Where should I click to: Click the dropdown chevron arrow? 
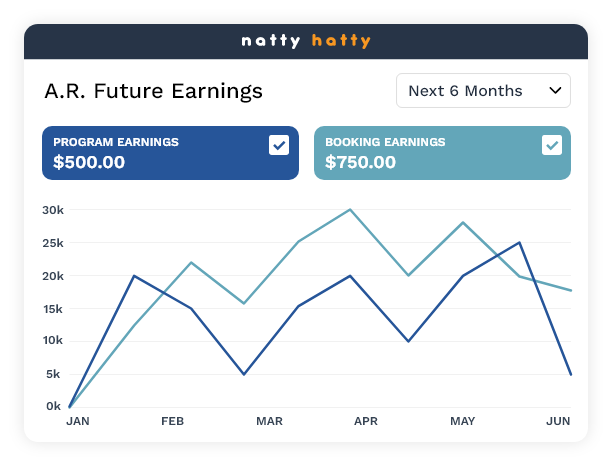(556, 91)
